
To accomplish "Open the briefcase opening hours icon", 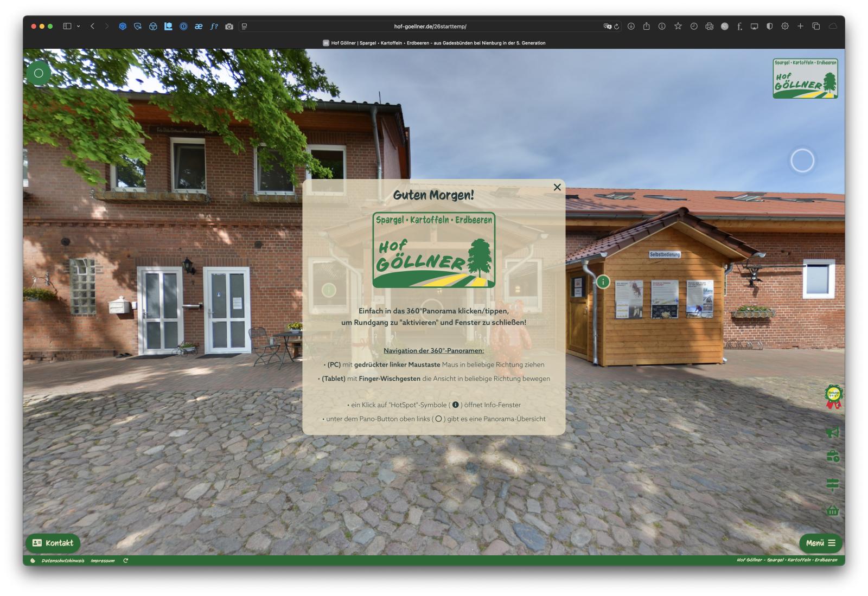I will point(833,457).
